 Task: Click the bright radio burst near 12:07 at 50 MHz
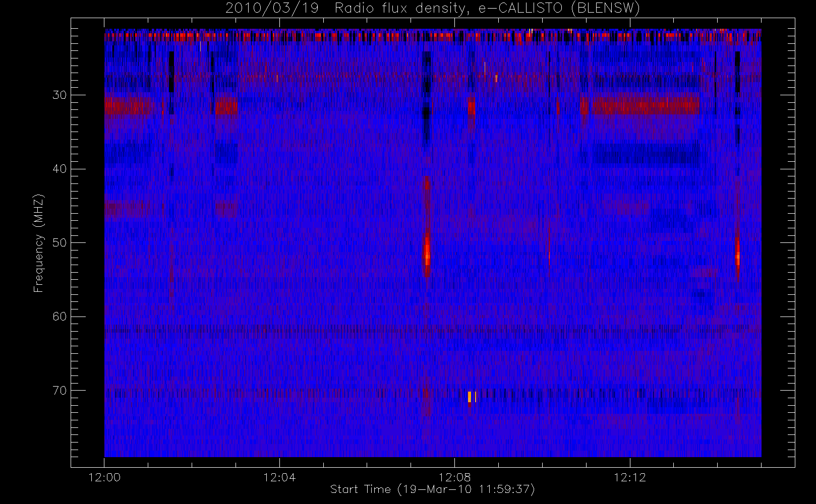[x=427, y=252]
